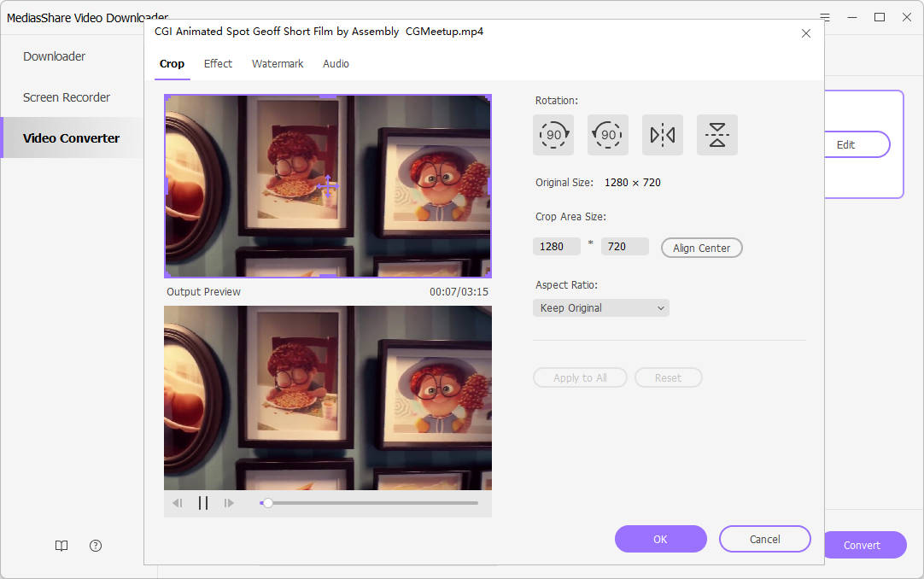The width and height of the screenshot is (924, 579).
Task: Open the Audio tab
Action: click(336, 63)
